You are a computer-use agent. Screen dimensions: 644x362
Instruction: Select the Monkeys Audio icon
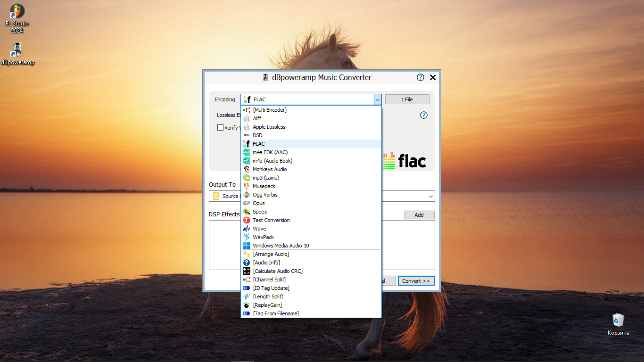pyautogui.click(x=246, y=169)
